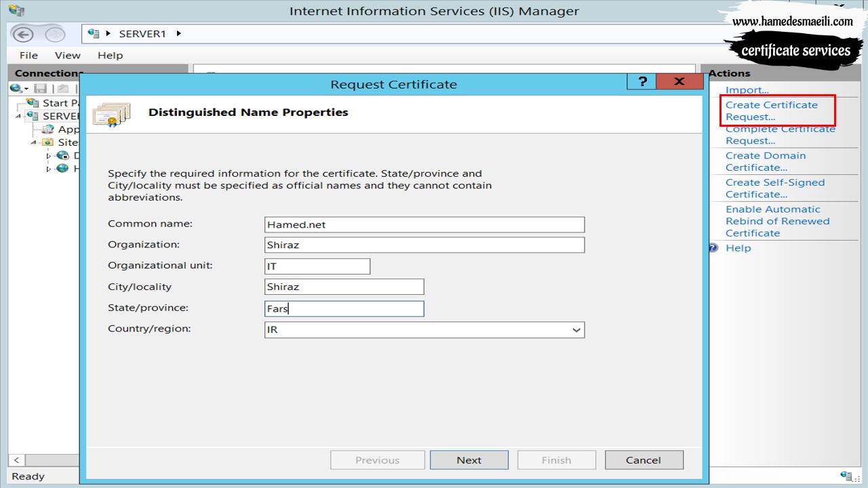This screenshot has width=868, height=488.
Task: Click the blue Help question mark icon
Action: (x=713, y=248)
